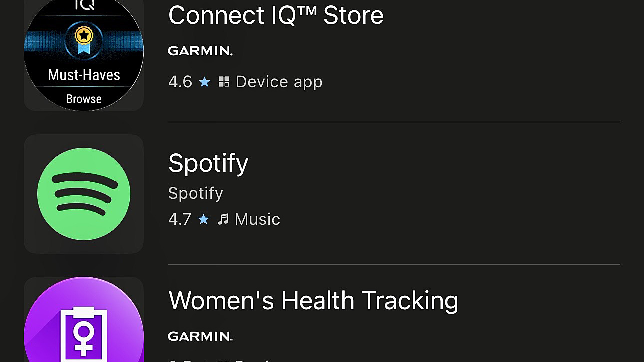This screenshot has width=644, height=362.
Task: Click Browse on the Must-Haves watch face
Action: 83,98
